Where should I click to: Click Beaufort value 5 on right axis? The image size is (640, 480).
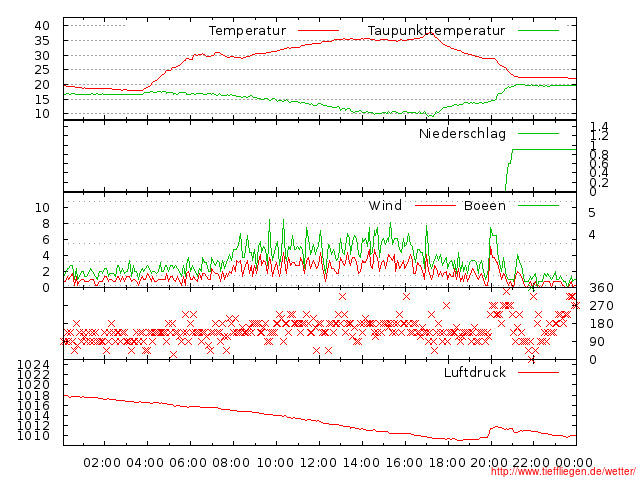point(592,213)
